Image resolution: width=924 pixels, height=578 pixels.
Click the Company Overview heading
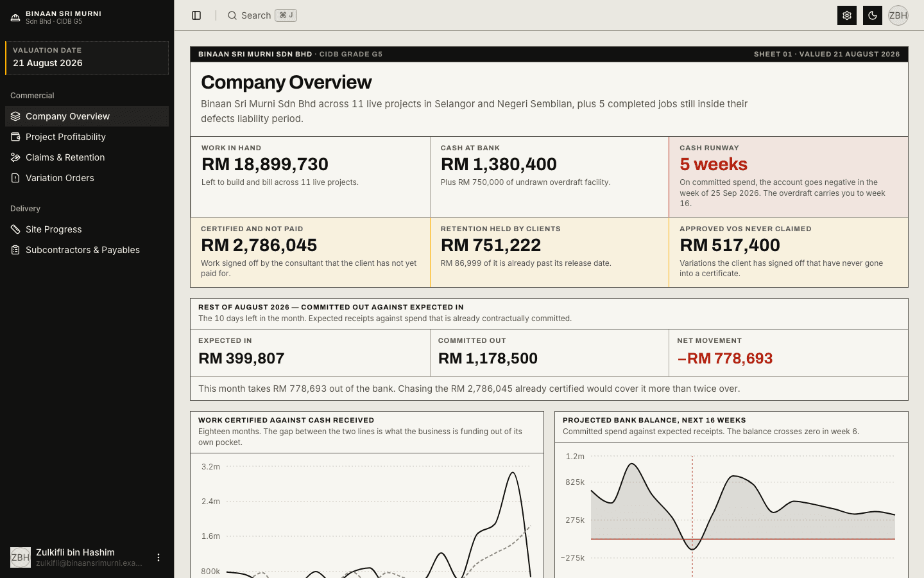pos(286,82)
